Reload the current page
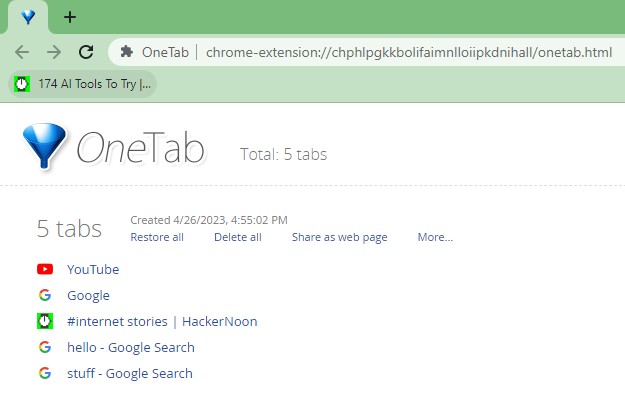The height and width of the screenshot is (408, 625). tap(86, 52)
